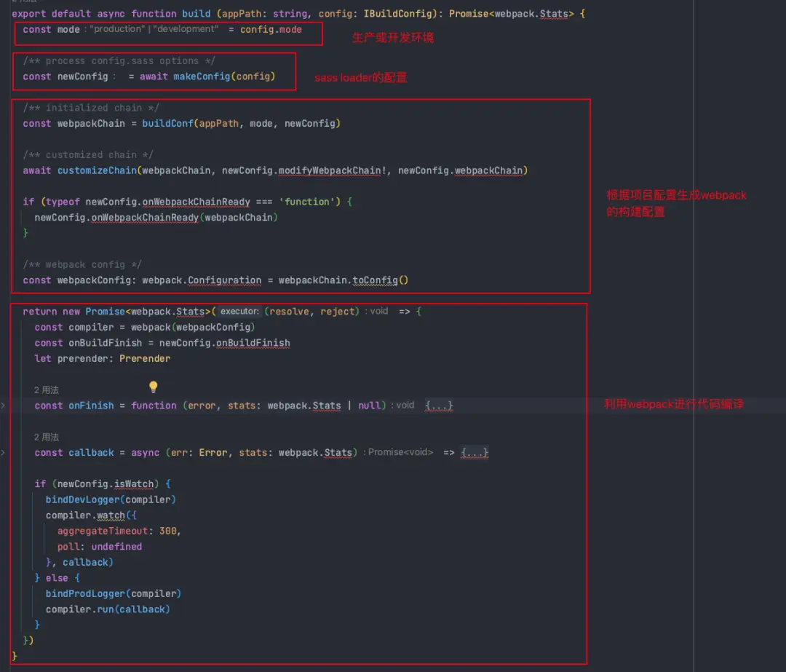Click the bindProdLogger(compiler) call
This screenshot has width=786, height=672.
pos(114,593)
